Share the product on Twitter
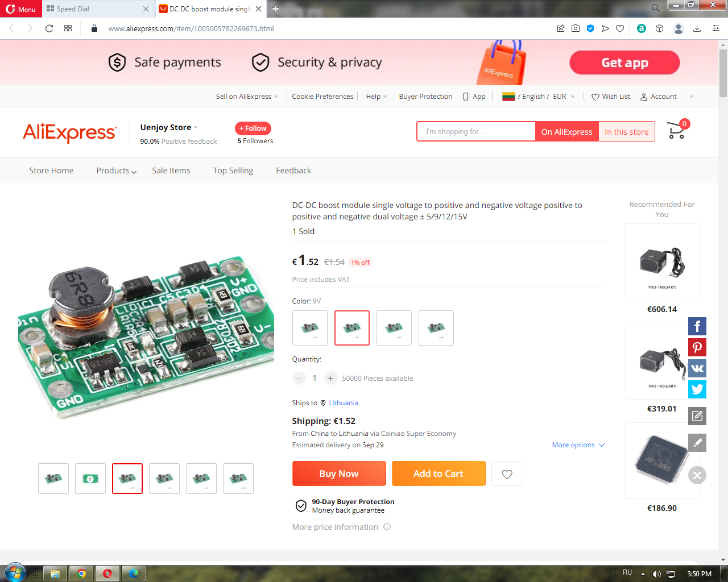Screen dimensions: 728x582 [697, 389]
